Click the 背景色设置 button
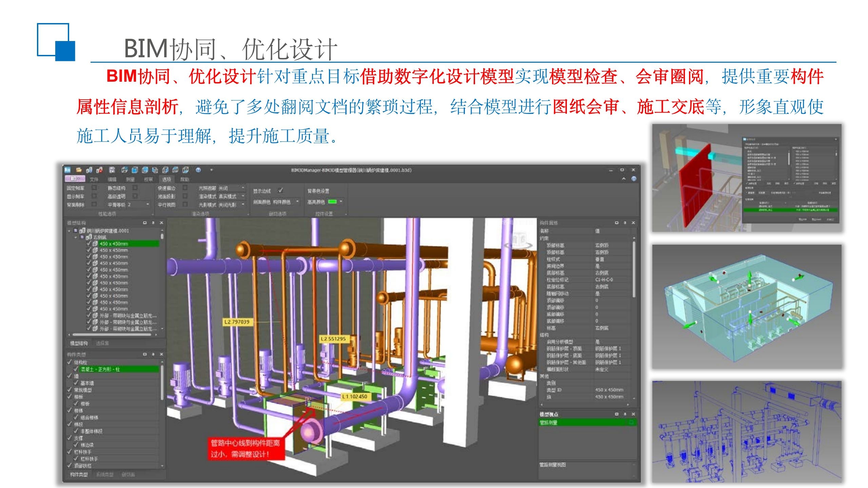The height and width of the screenshot is (488, 868). [x=318, y=191]
